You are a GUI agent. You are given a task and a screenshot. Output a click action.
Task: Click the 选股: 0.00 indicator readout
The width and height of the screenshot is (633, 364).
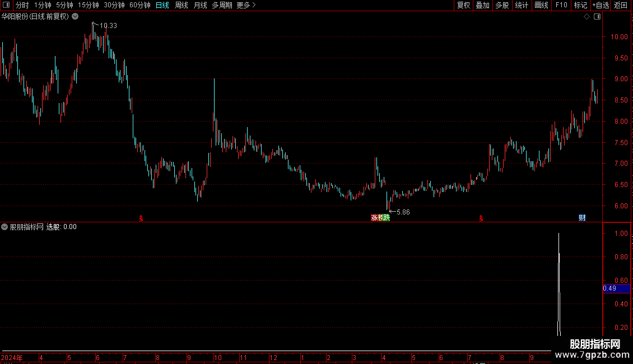click(62, 227)
